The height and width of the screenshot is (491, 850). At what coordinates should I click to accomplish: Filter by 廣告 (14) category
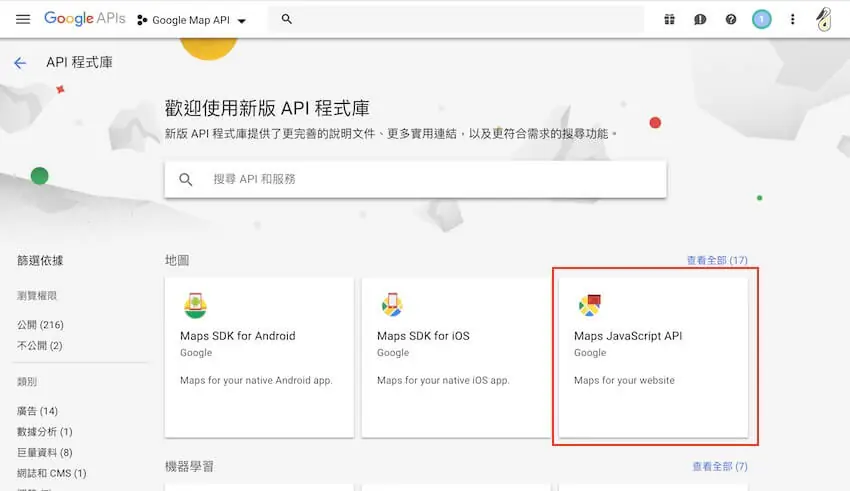click(x=37, y=411)
